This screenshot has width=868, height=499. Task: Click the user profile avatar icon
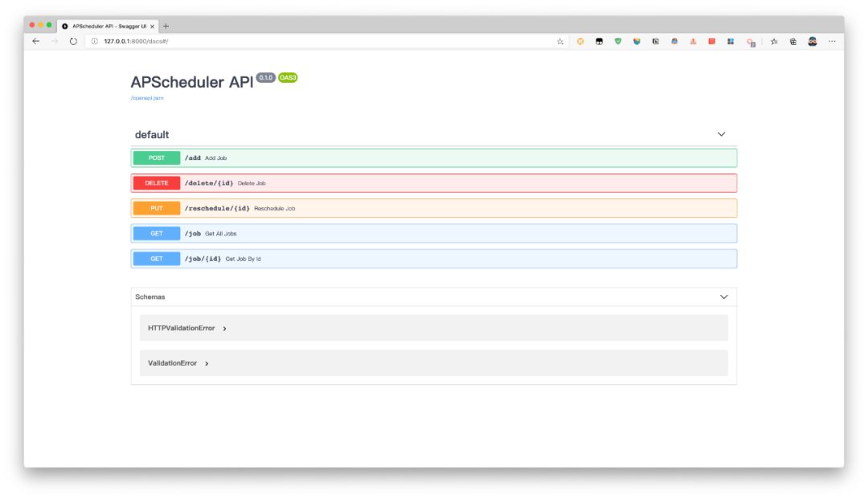pos(813,41)
